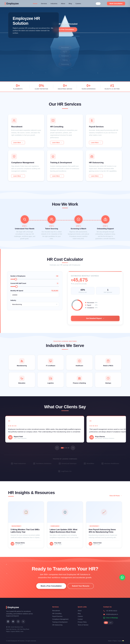The height and width of the screenshot is (644, 130).
Task: Expand the Industry dropdown in calculator
Action: (35, 304)
